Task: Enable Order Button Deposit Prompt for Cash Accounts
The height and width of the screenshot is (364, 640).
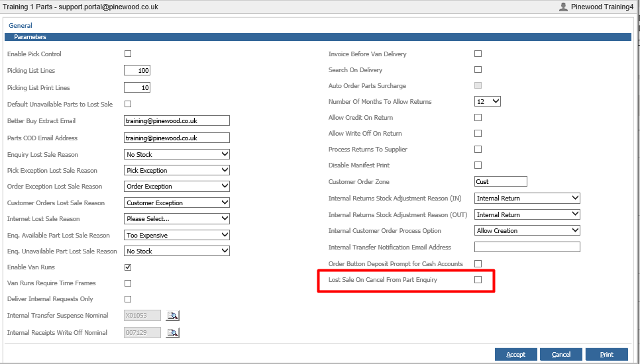Action: (x=478, y=263)
